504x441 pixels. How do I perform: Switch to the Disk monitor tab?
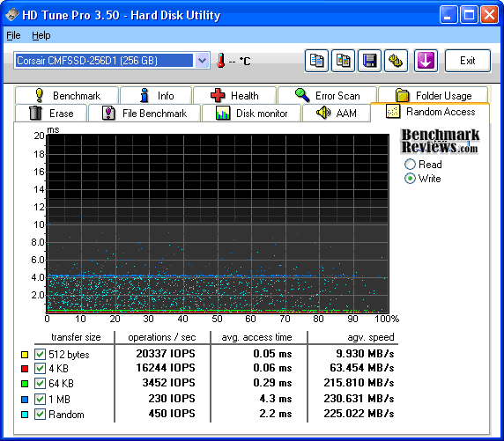click(x=251, y=113)
